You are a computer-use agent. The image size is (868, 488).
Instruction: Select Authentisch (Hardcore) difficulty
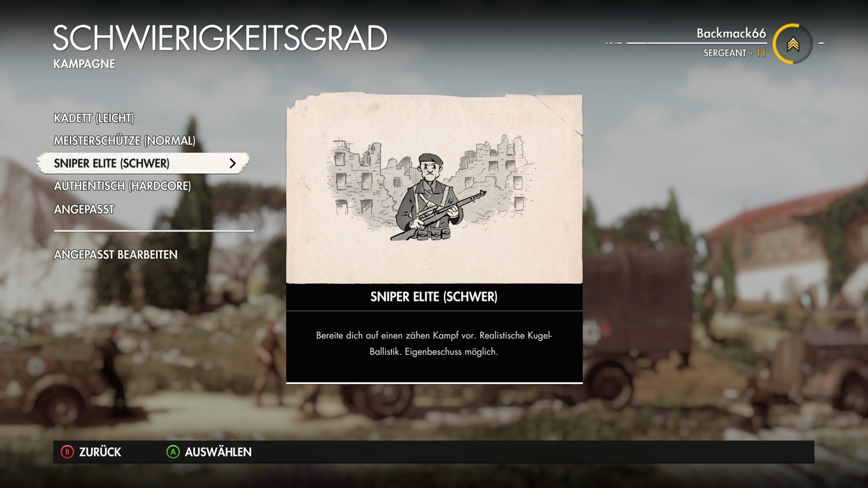122,186
